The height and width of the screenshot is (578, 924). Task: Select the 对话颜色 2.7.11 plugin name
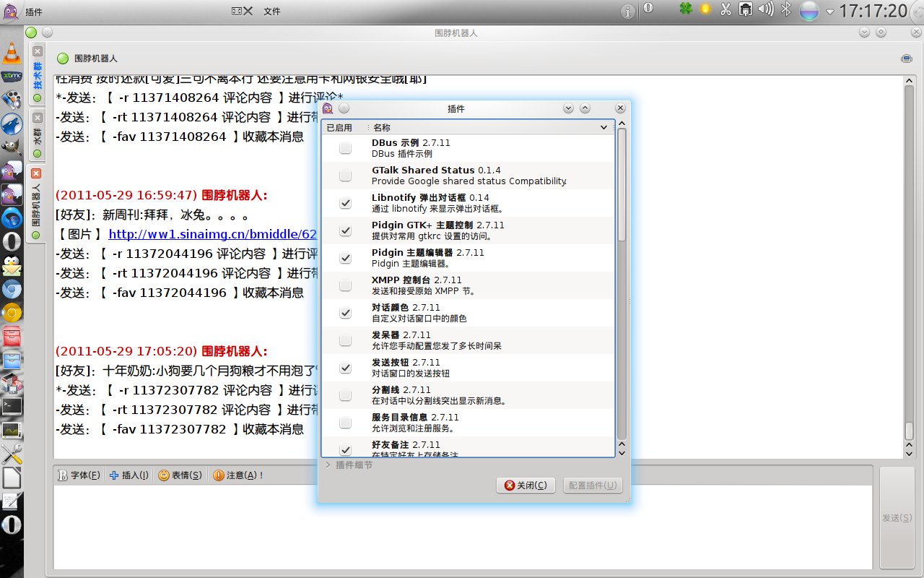coord(406,308)
